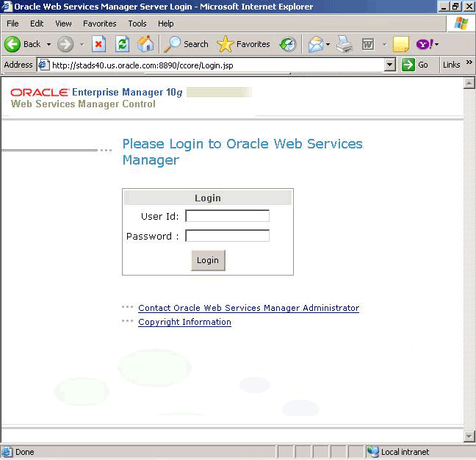Click the Windows flag logo throbber
The width and height of the screenshot is (476, 460).
(461, 24)
